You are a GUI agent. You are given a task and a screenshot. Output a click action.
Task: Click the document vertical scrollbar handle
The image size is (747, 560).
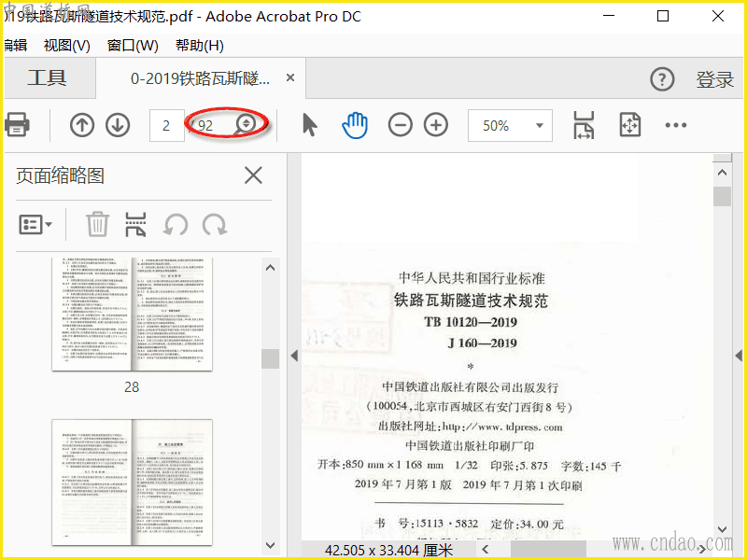point(722,196)
